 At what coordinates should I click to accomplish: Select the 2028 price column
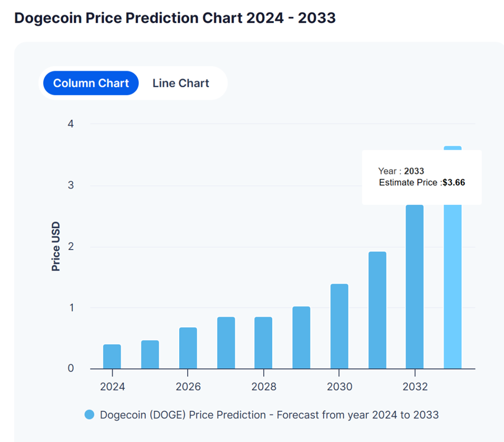pyautogui.click(x=263, y=343)
